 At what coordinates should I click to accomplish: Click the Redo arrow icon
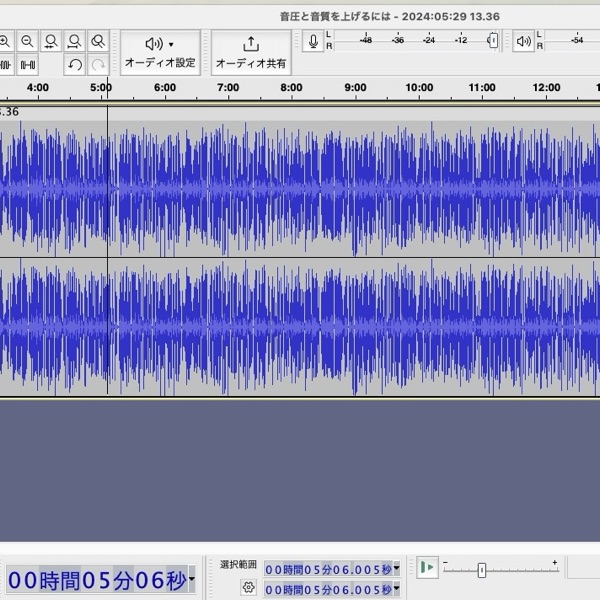click(98, 65)
